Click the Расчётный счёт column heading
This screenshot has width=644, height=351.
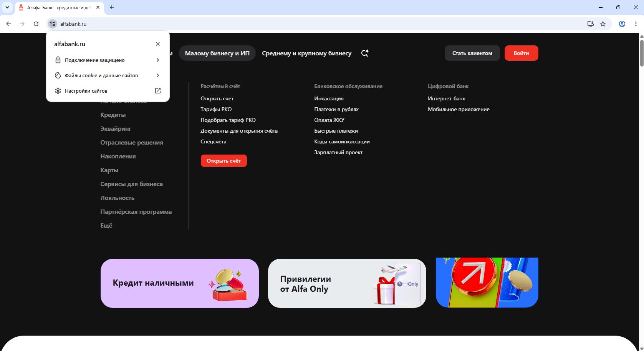(x=220, y=86)
